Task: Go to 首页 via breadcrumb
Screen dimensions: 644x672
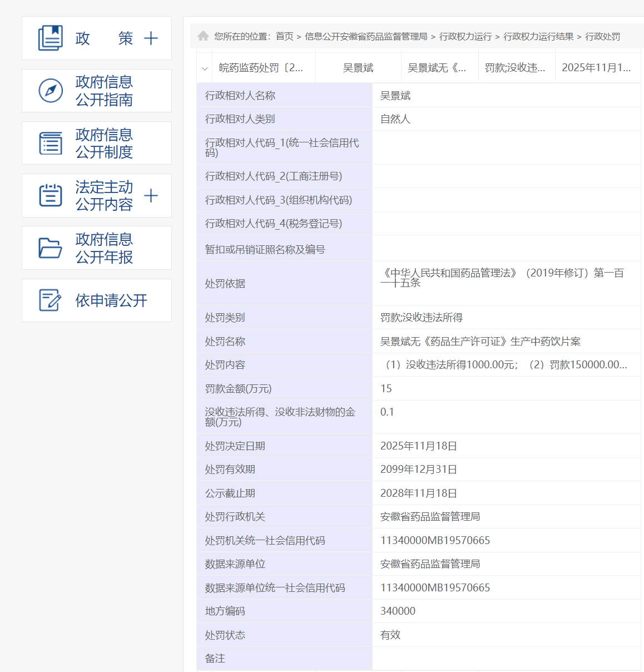Action: 284,36
